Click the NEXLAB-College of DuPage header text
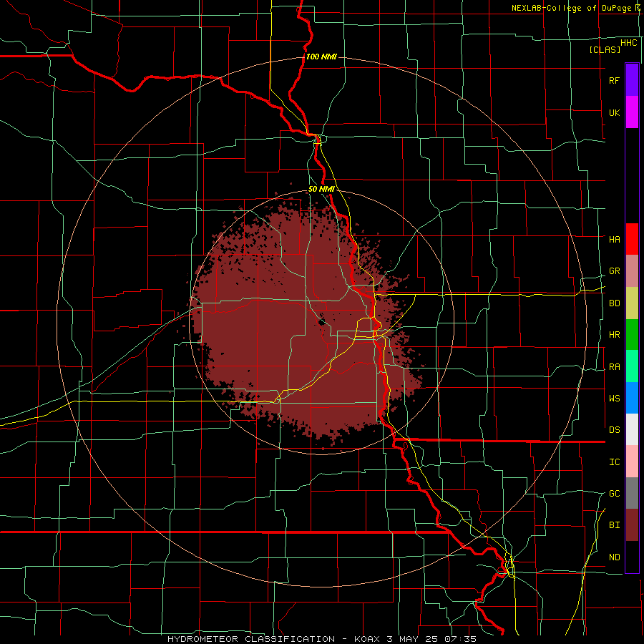The width and height of the screenshot is (644, 644). point(571,8)
